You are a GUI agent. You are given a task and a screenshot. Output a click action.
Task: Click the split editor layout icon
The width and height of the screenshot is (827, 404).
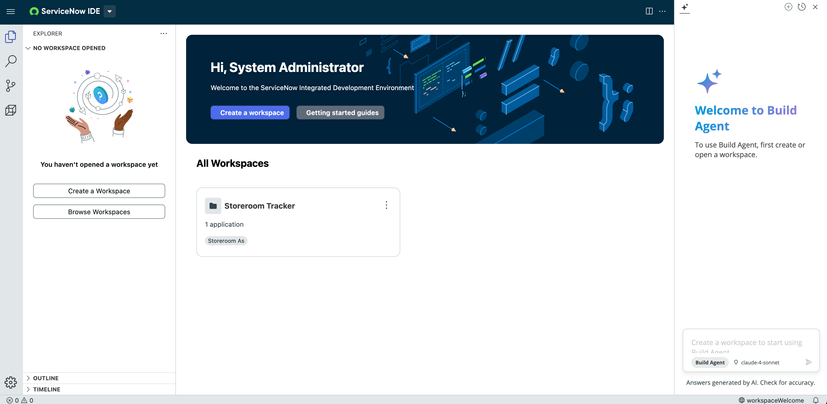(x=649, y=11)
